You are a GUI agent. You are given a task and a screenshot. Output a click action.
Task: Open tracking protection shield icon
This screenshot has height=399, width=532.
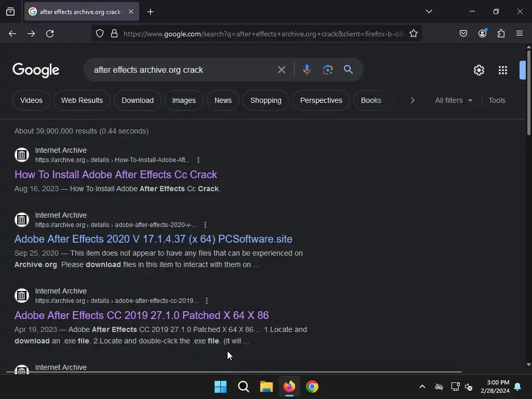click(99, 34)
